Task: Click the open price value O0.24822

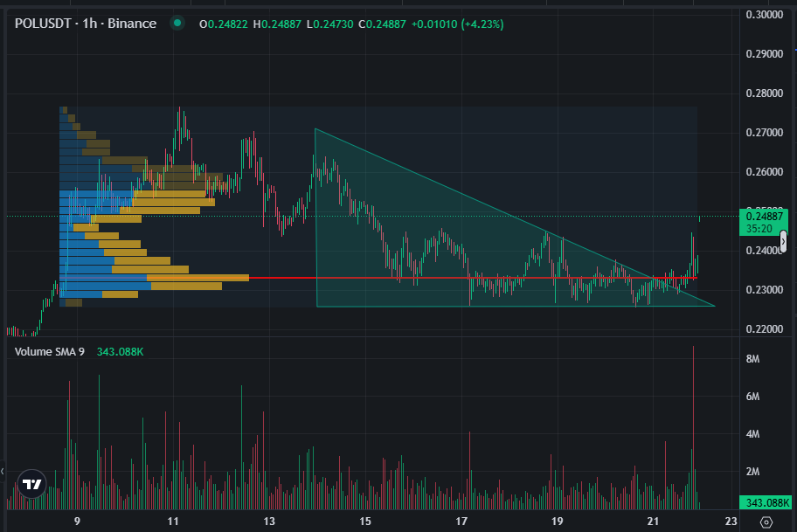Action: (x=224, y=24)
